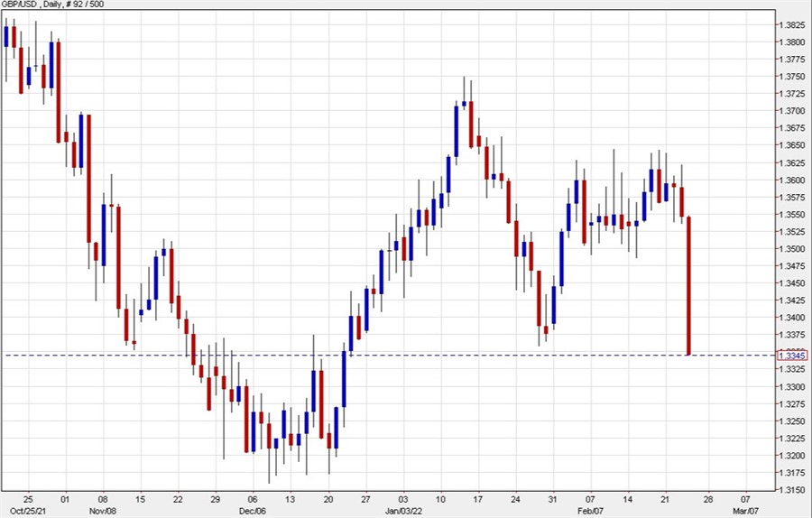Select the day 13 label on time axis
The height and width of the screenshot is (518, 812).
pyautogui.click(x=290, y=500)
